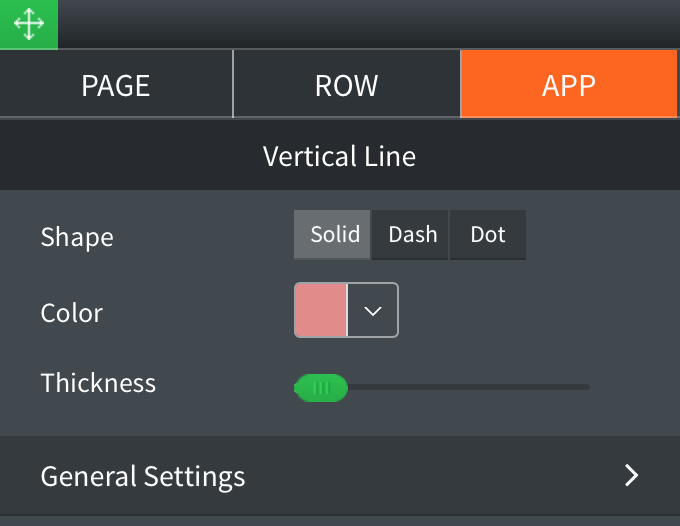Choose the Solid line shape
The image size is (680, 526).
[333, 235]
